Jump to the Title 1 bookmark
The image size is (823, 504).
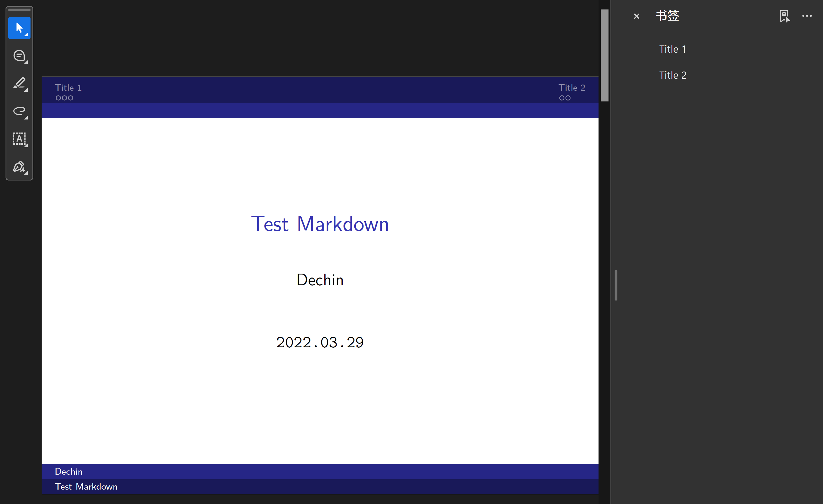tap(672, 49)
